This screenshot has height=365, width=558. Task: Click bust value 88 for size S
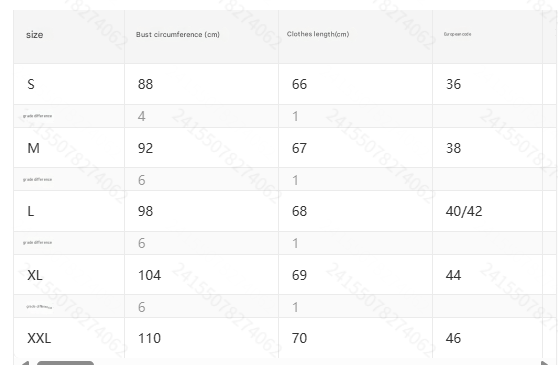(145, 84)
